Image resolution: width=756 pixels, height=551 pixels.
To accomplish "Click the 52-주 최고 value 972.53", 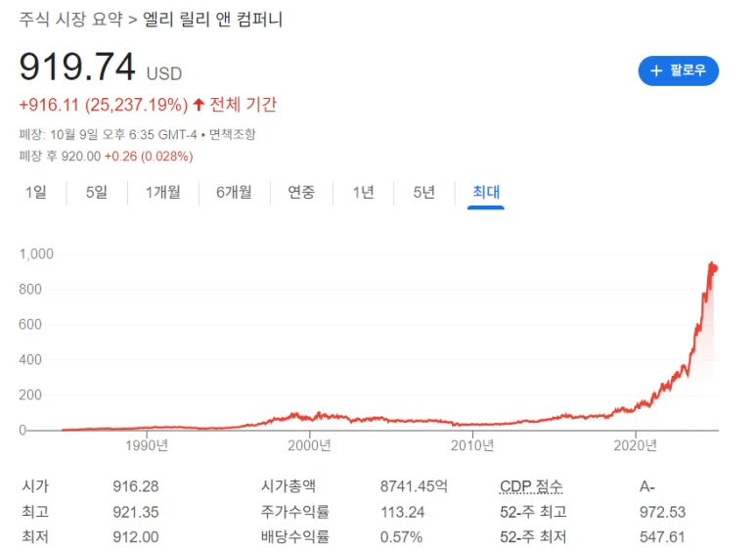I will point(662,512).
